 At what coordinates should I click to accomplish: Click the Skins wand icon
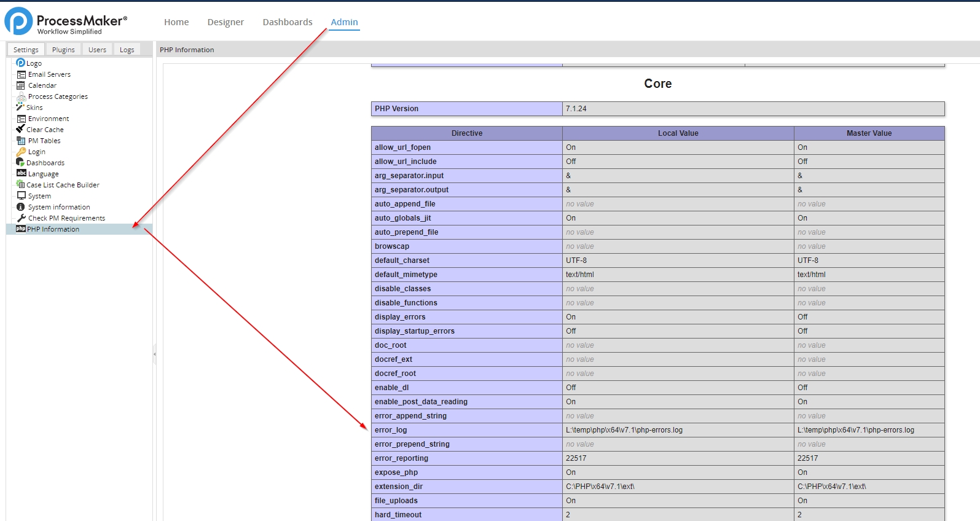20,107
